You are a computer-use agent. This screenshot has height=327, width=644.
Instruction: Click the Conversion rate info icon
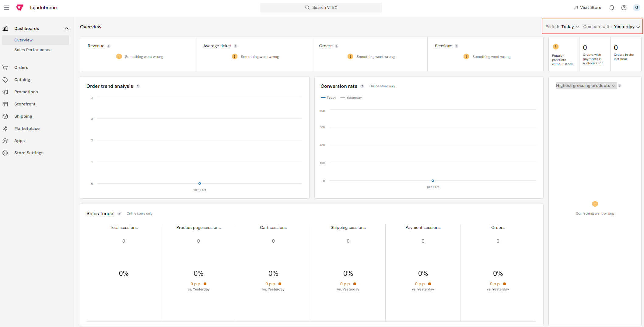[x=362, y=86]
